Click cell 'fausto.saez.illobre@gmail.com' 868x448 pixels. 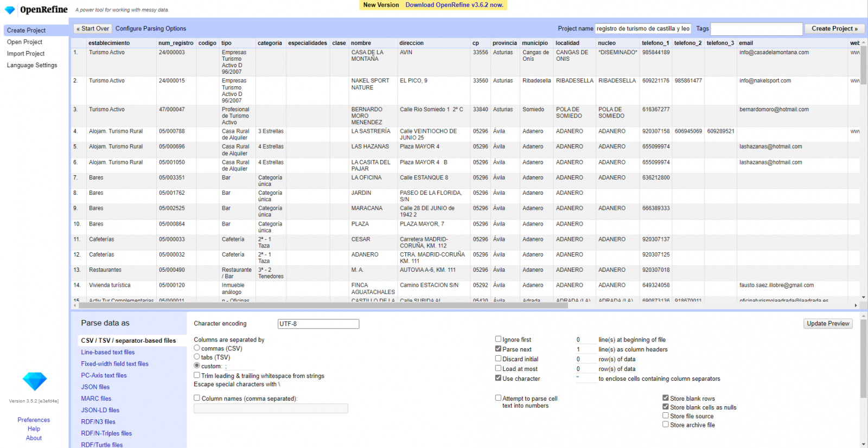[x=776, y=285]
